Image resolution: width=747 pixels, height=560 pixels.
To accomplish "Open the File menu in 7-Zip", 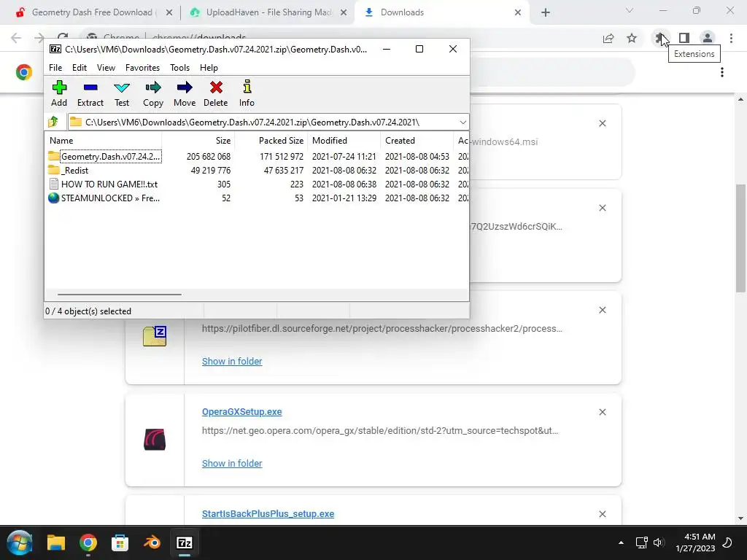I will (55, 68).
